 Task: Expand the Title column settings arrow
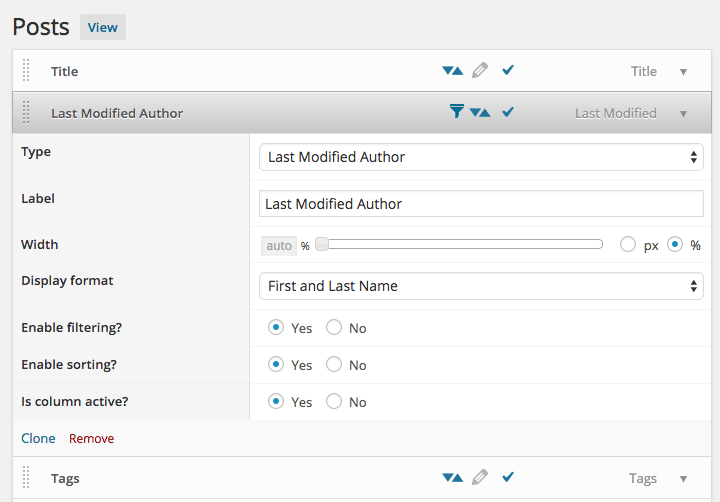click(x=684, y=72)
